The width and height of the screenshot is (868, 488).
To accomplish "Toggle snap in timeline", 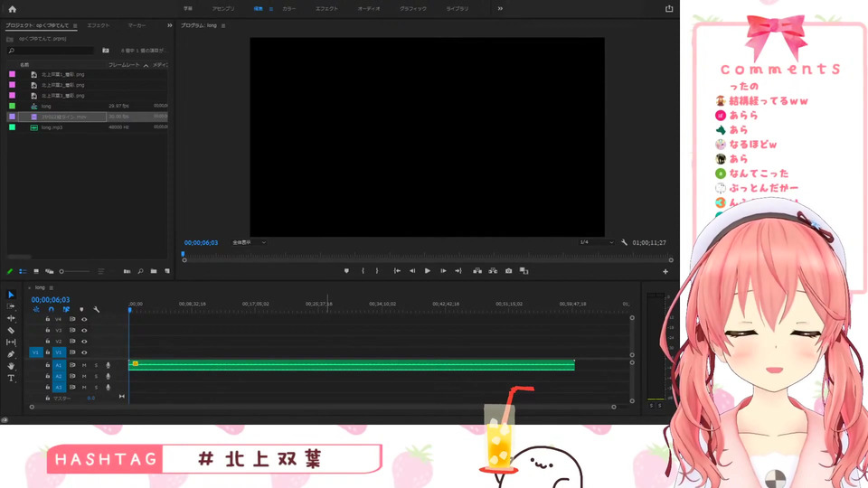I will (51, 309).
